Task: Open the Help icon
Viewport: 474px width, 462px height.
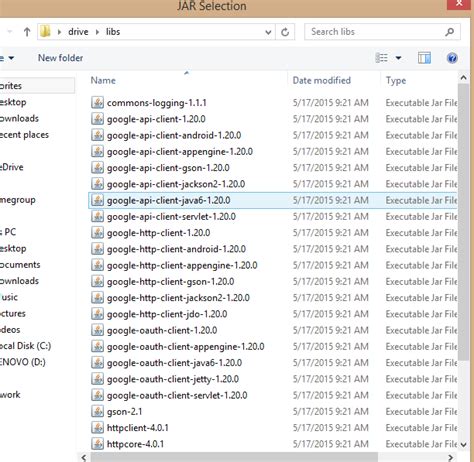Action: coord(452,58)
